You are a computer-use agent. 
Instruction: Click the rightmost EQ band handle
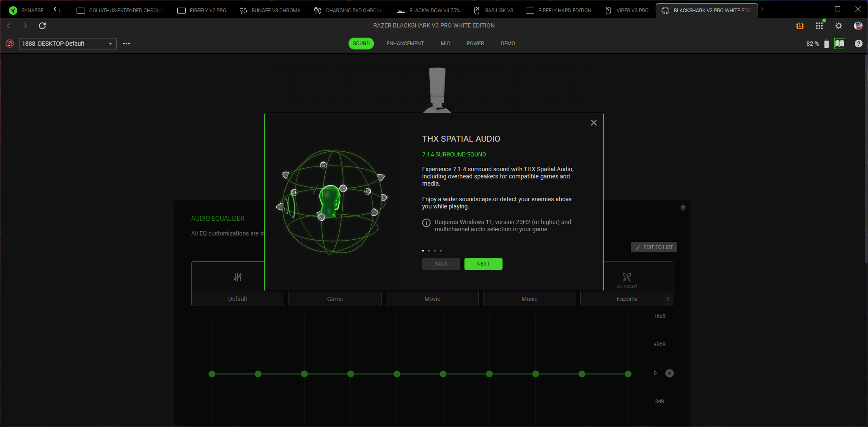628,374
